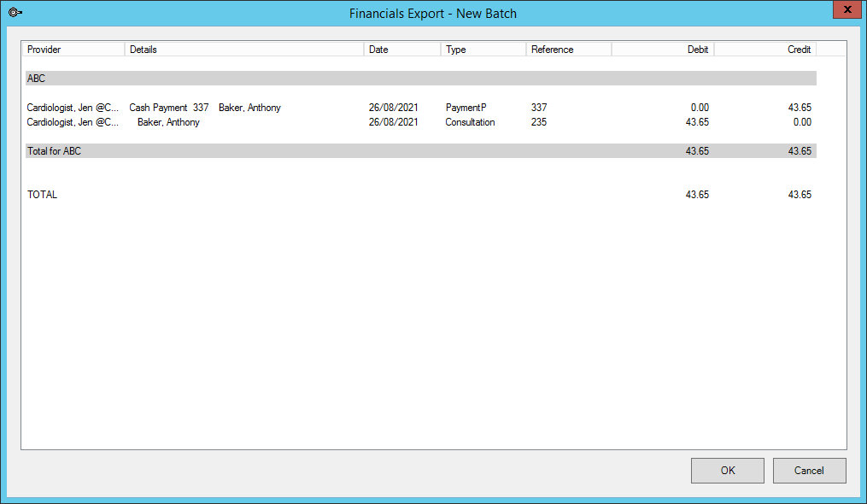Click debit amount in the TOTAL row
Viewport: 867px width, 504px height.
(x=697, y=195)
